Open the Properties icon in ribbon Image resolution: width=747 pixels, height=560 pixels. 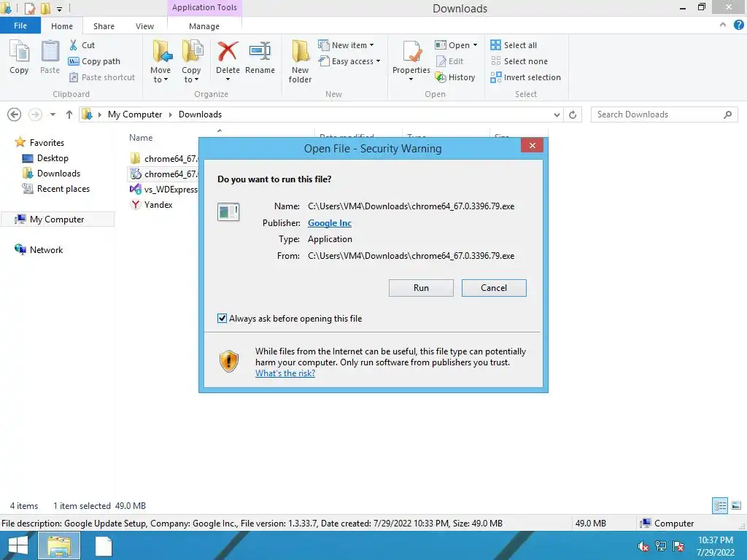click(x=411, y=52)
